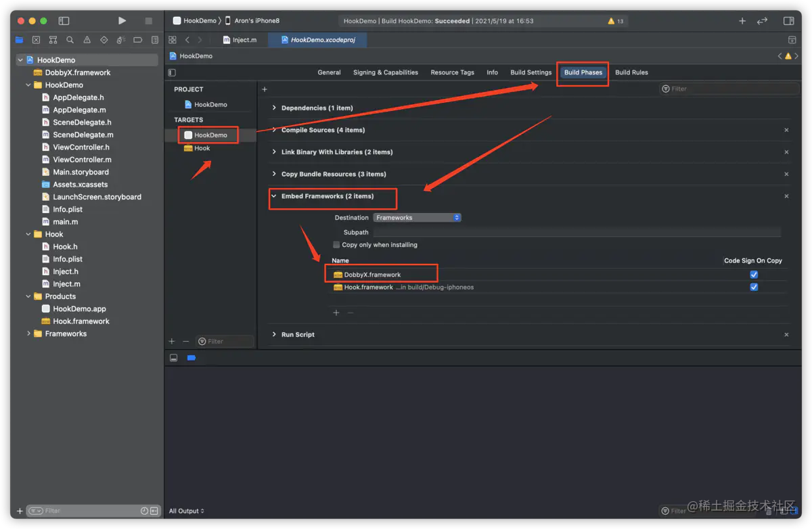Hide the navigator sidebar panel
The height and width of the screenshot is (529, 812).
64,21
